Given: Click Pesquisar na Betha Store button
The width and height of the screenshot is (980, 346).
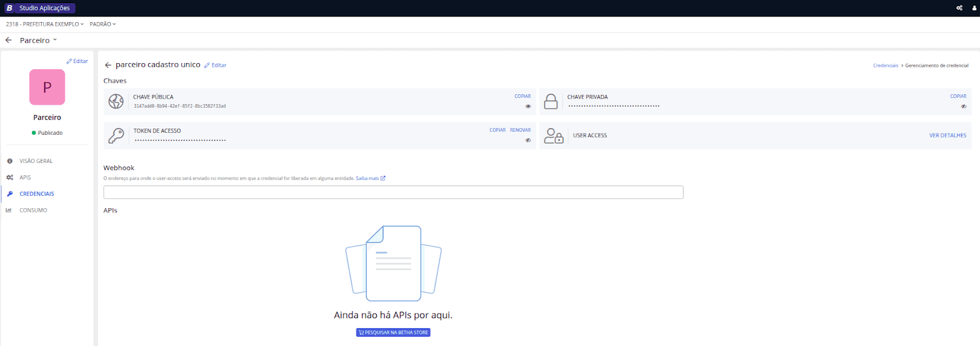Looking at the screenshot, I should tap(393, 333).
